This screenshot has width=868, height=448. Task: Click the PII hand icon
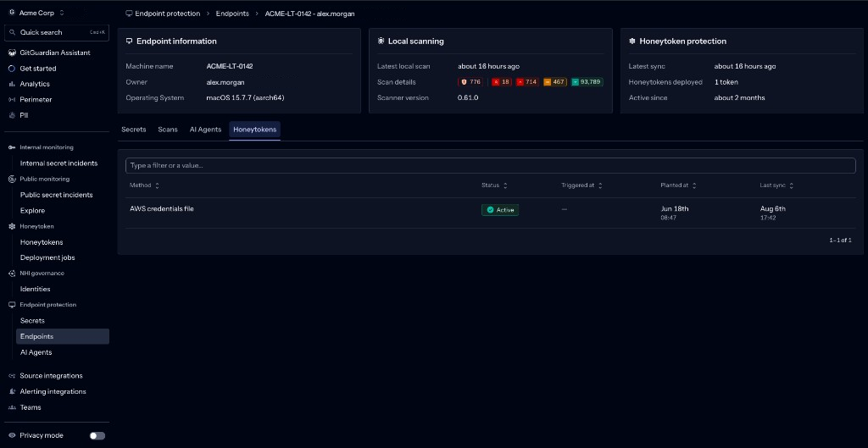12,115
